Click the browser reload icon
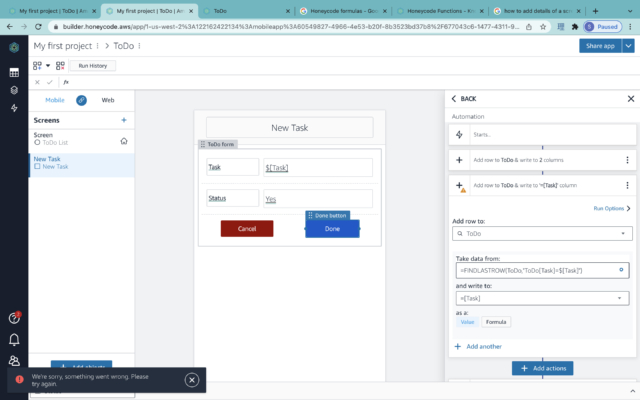This screenshot has width=640, height=400. pyautogui.click(x=38, y=27)
